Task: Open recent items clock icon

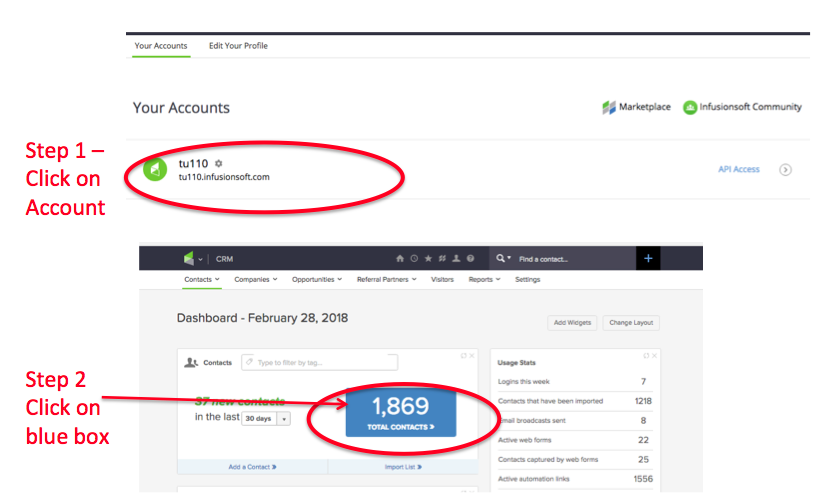Action: (414, 258)
